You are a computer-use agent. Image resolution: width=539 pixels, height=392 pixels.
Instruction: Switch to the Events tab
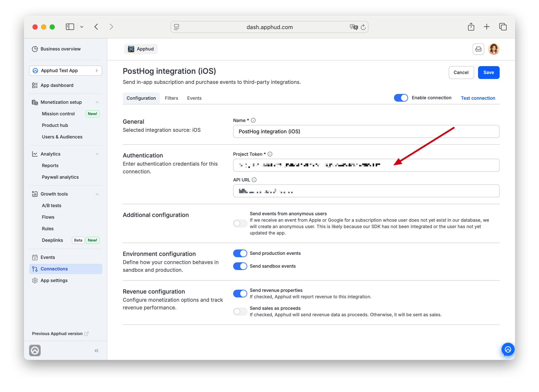[x=194, y=98]
